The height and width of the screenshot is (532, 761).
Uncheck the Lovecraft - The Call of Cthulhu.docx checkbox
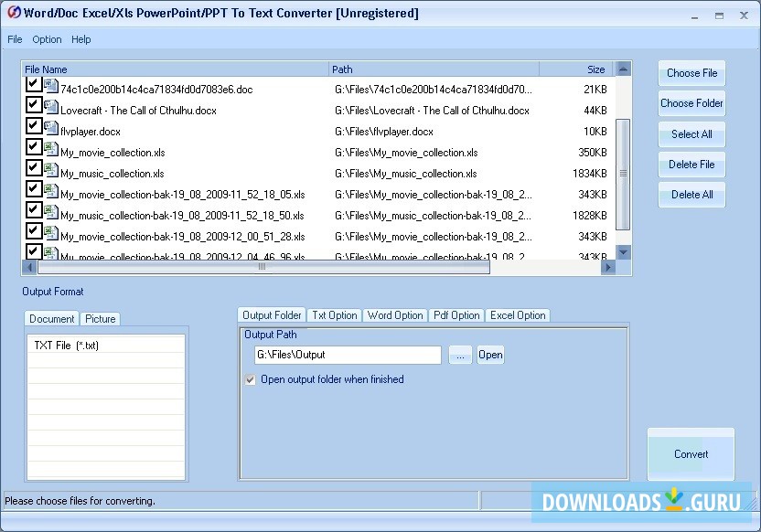(x=33, y=109)
